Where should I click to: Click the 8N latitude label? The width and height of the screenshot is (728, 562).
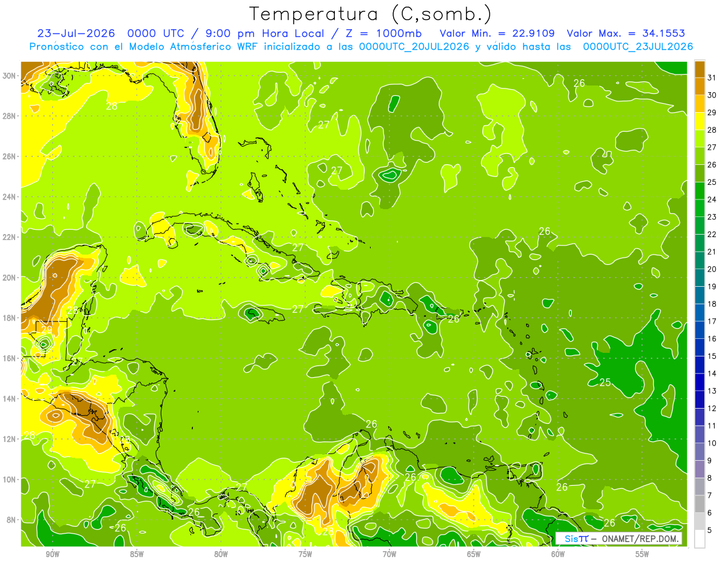[x=12, y=519]
